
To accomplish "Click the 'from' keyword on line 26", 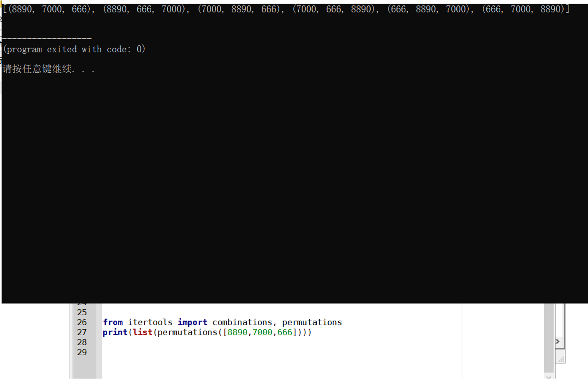I will [113, 322].
